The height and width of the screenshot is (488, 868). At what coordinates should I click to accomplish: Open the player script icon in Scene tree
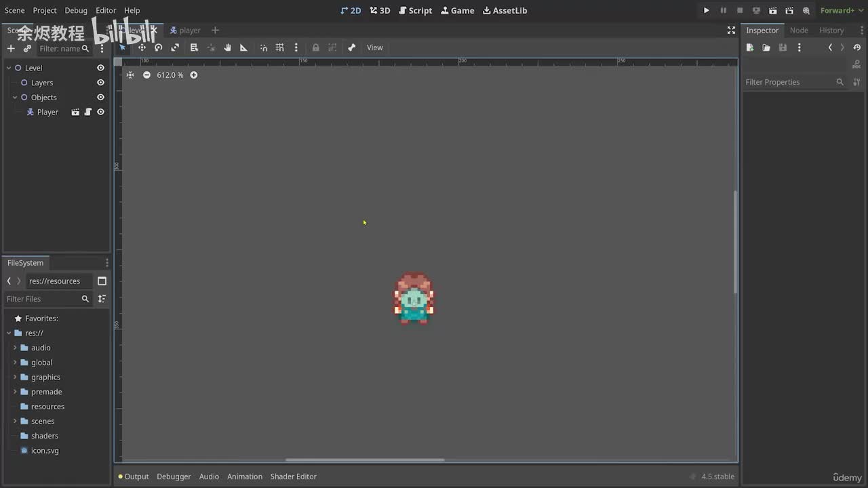point(87,112)
